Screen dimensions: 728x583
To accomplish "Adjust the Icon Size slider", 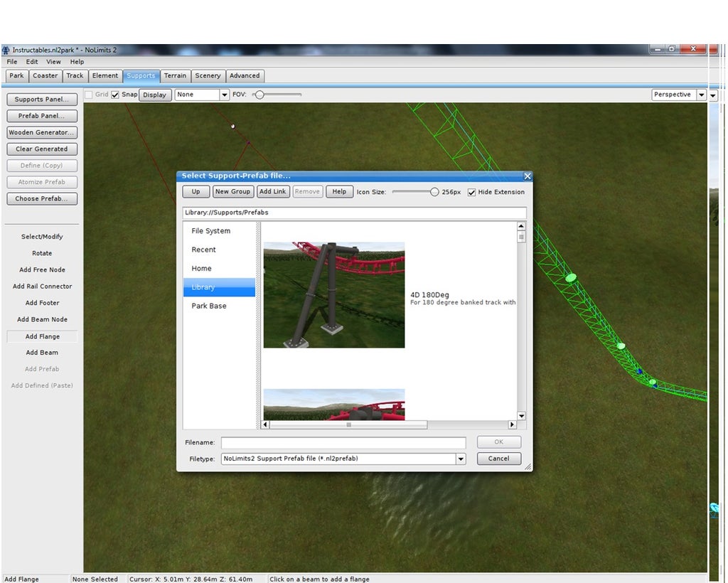I will tap(434, 192).
